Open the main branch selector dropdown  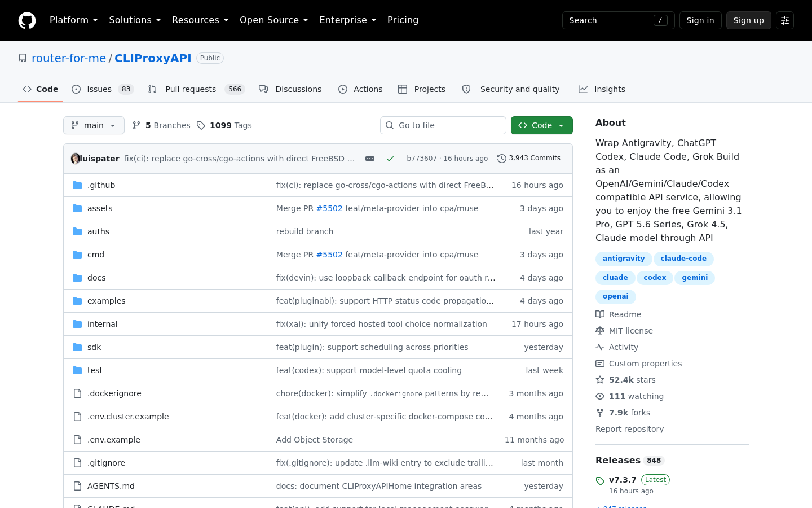click(94, 125)
